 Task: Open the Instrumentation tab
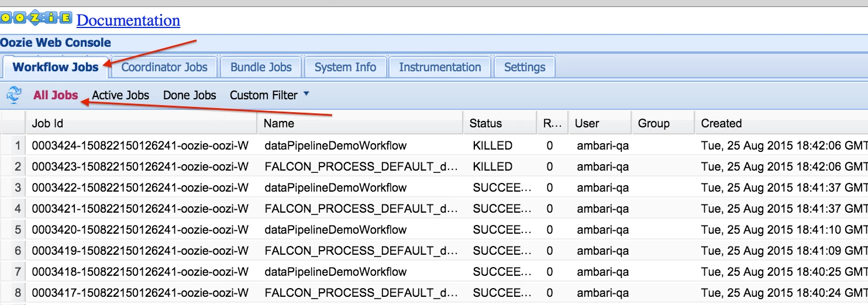pyautogui.click(x=440, y=67)
